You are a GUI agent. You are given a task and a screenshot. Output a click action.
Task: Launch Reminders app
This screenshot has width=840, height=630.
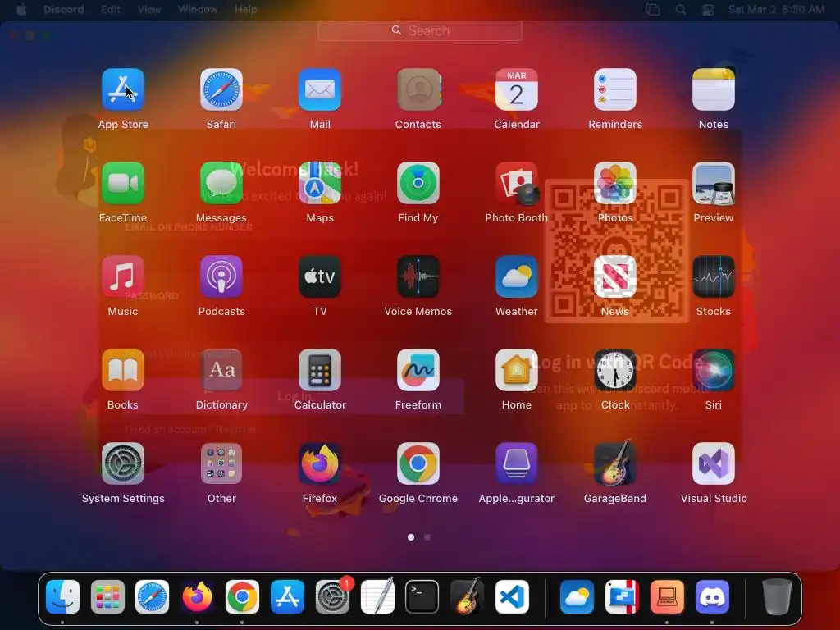(615, 89)
